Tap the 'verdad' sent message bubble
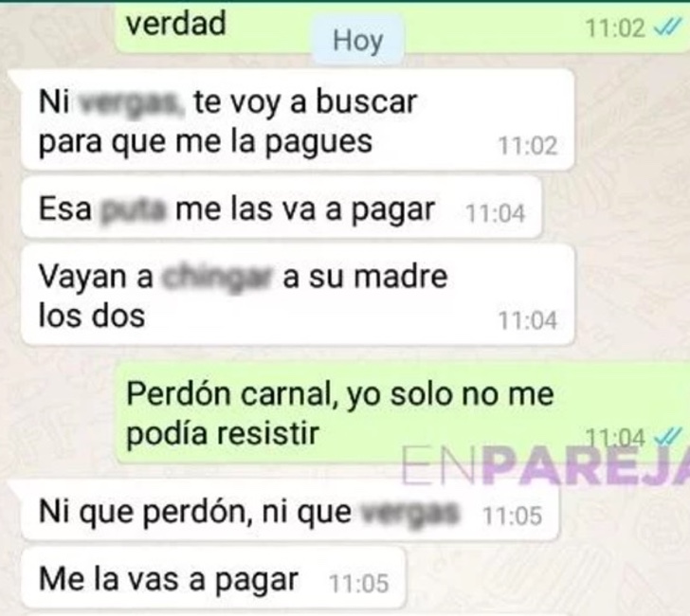This screenshot has width=690, height=616. pyautogui.click(x=402, y=27)
